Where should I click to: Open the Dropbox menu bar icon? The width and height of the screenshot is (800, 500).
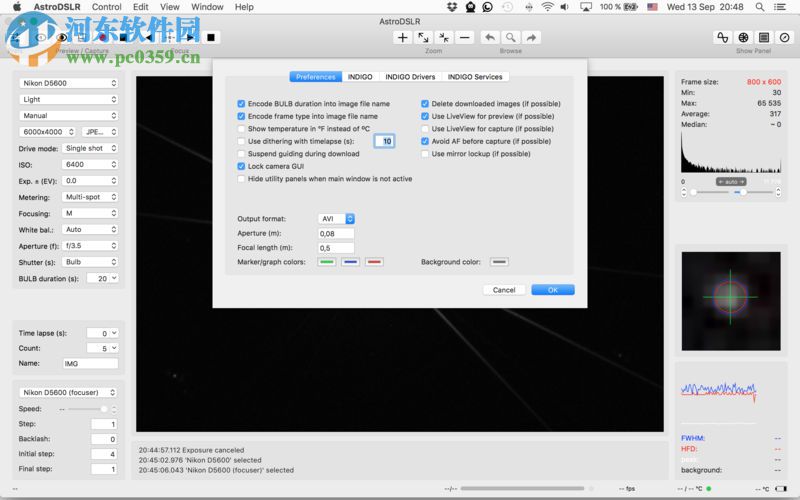pos(452,7)
